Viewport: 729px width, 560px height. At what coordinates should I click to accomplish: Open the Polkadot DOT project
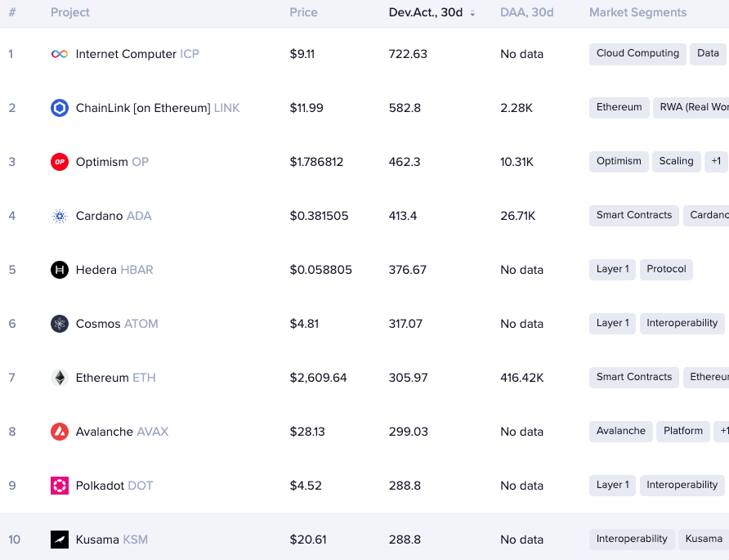tap(114, 486)
